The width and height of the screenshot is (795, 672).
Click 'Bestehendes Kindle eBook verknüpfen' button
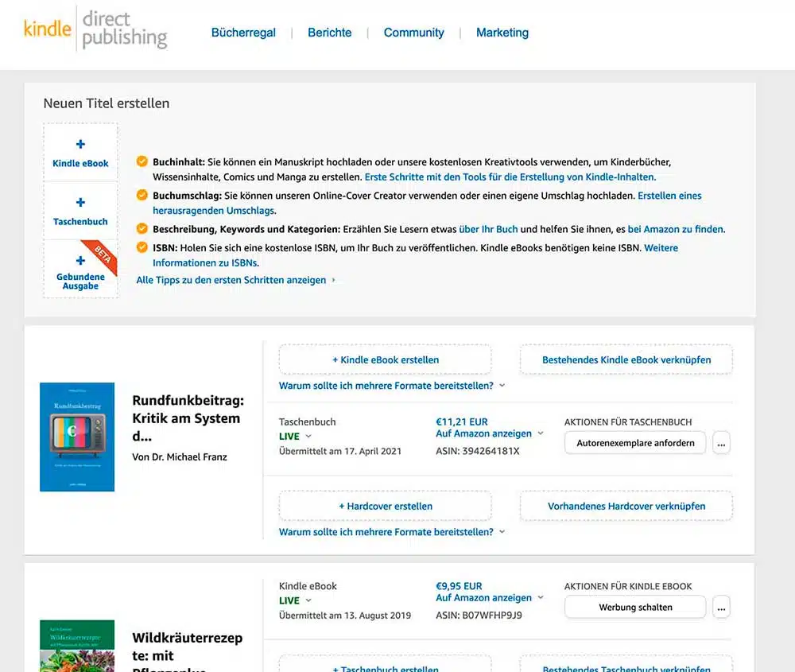(626, 359)
